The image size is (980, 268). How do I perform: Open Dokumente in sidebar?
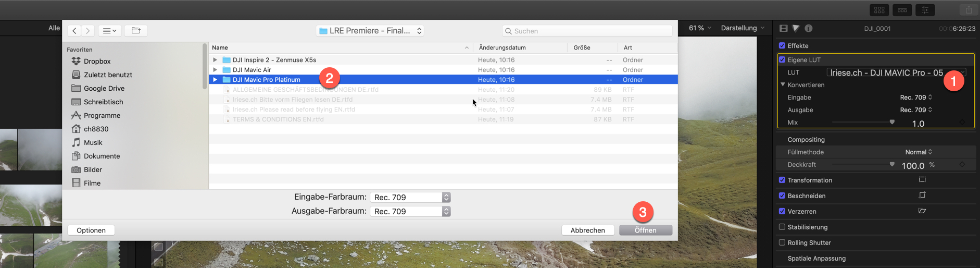(95, 156)
